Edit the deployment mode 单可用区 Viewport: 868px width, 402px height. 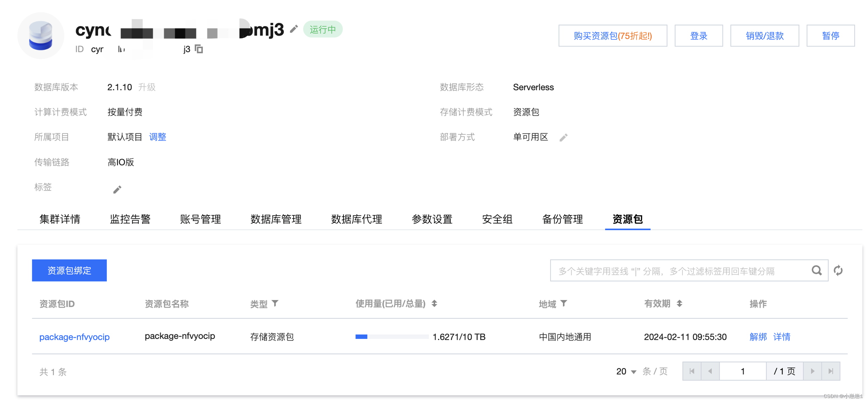(563, 137)
